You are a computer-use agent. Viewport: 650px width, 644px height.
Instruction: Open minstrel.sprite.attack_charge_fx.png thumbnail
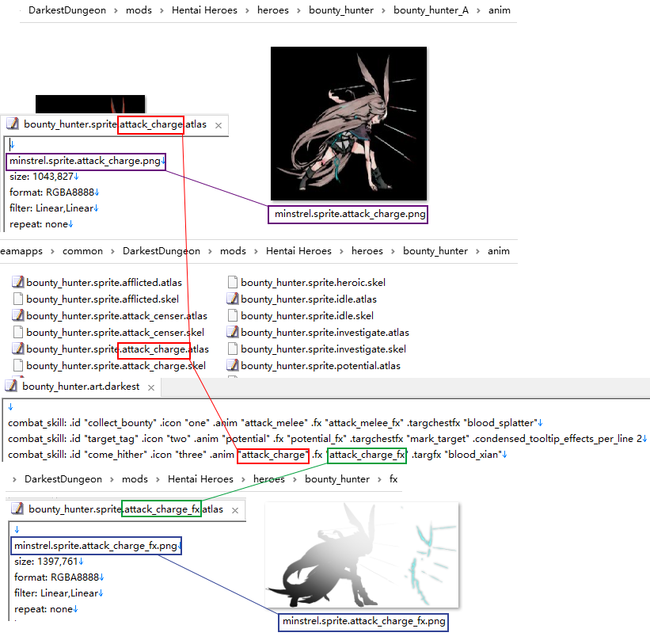[362, 554]
